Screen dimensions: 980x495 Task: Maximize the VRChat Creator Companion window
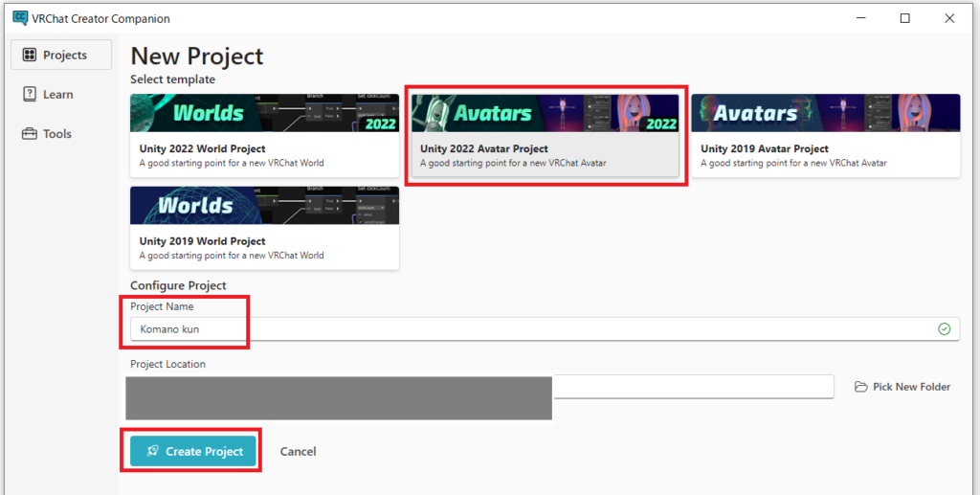[x=905, y=19]
